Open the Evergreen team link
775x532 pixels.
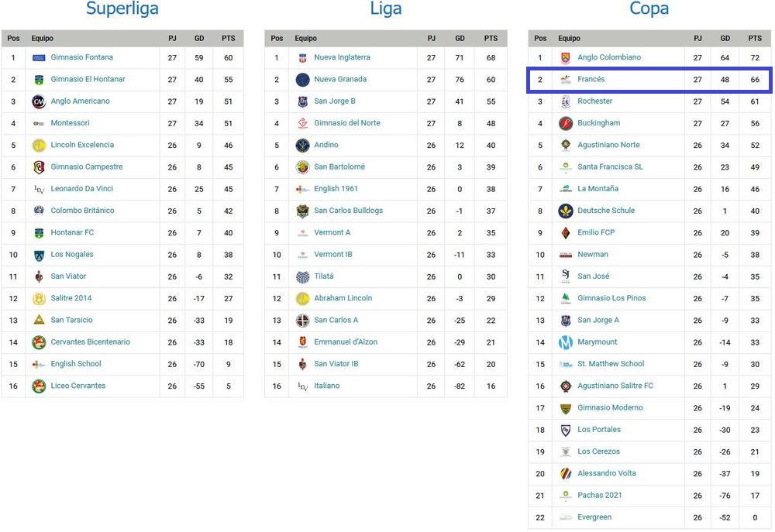point(594,517)
